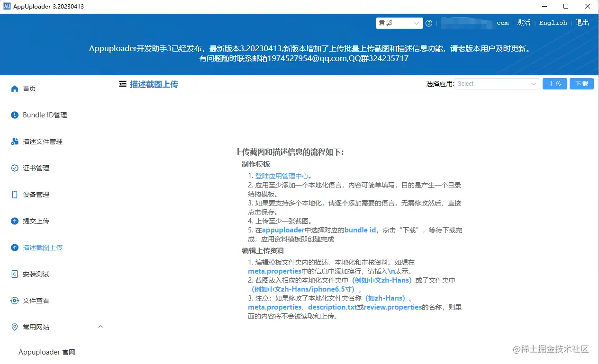Click the highlighted bundle id text
599x364 pixels.
(x=360, y=230)
